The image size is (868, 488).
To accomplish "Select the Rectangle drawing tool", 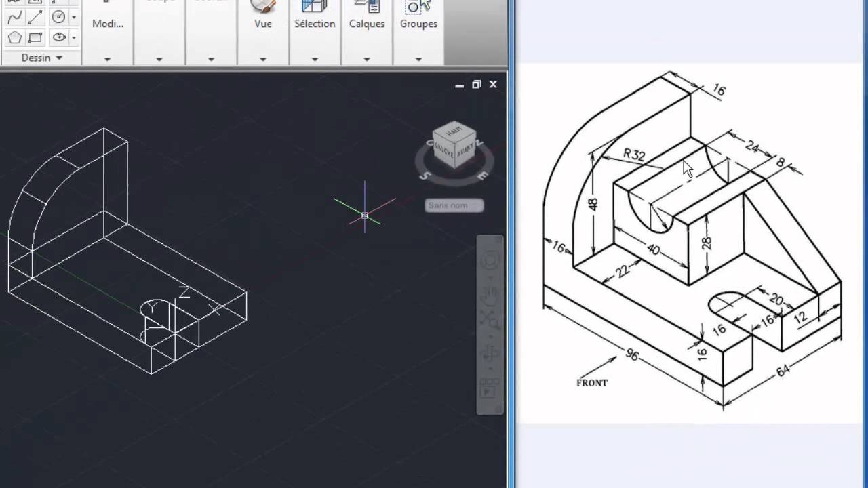I will tap(36, 37).
